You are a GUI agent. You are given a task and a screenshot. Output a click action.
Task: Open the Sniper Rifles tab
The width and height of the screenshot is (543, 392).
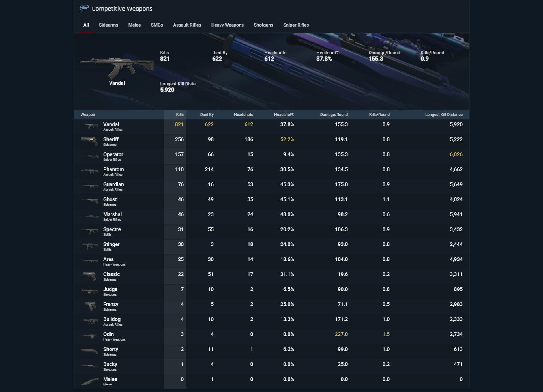click(295, 25)
